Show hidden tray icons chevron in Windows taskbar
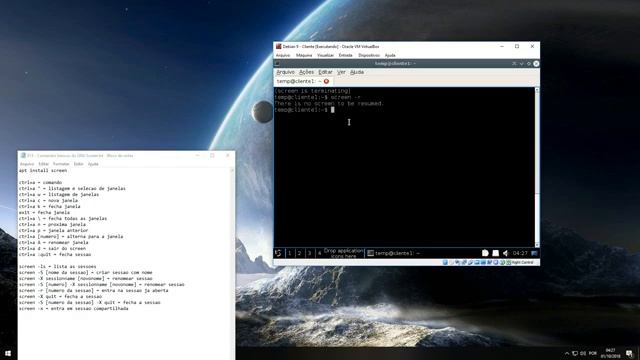640x360 pixels. 567,353
